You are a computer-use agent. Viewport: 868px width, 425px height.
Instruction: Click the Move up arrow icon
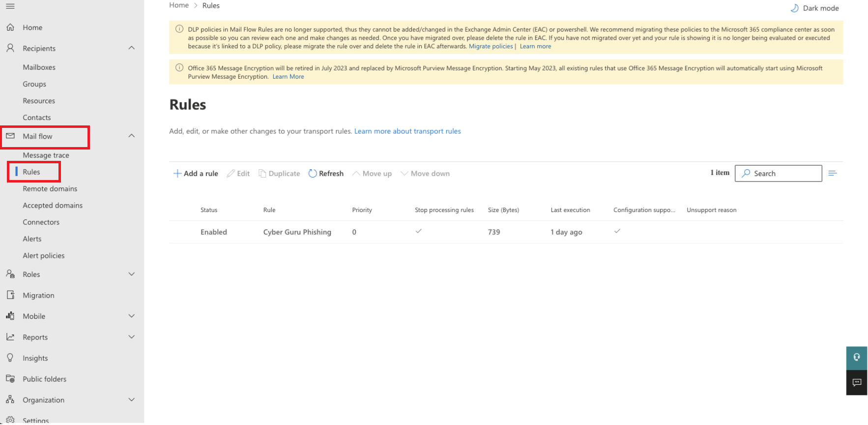(x=356, y=174)
